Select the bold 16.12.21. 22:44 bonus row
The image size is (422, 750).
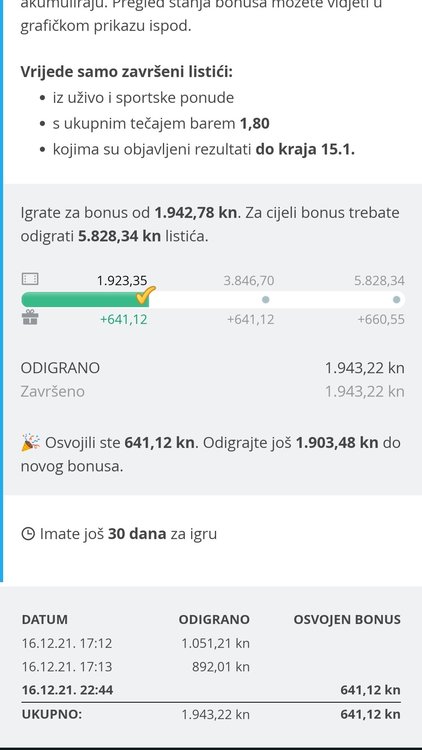point(211,690)
